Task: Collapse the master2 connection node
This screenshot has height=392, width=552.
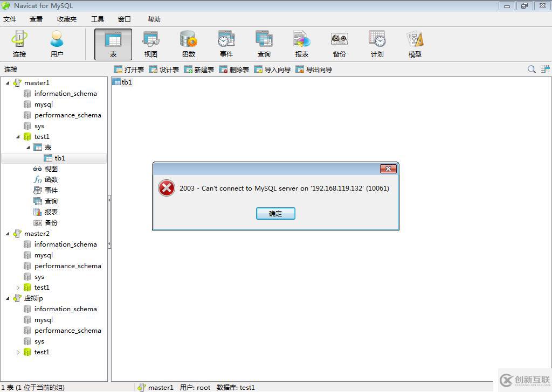Action: [x=8, y=234]
